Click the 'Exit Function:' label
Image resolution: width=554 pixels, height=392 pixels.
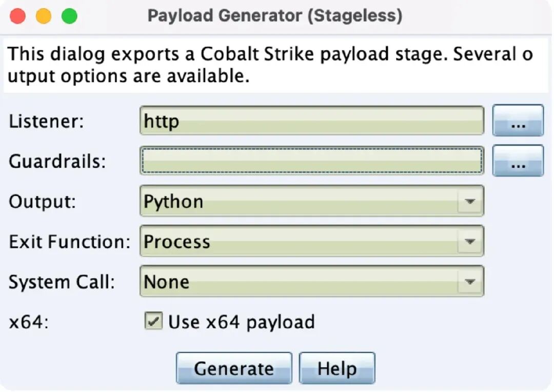click(69, 242)
